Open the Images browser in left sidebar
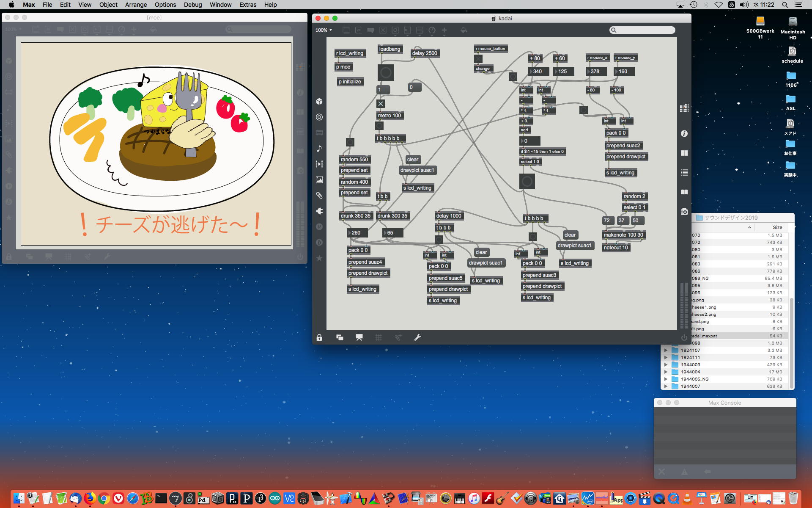 tap(319, 179)
